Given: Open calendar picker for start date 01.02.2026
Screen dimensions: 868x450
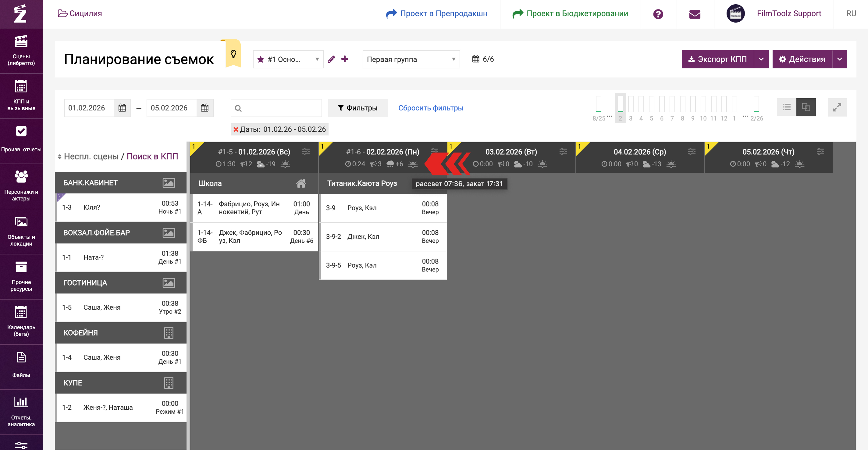Looking at the screenshot, I should pyautogui.click(x=122, y=108).
